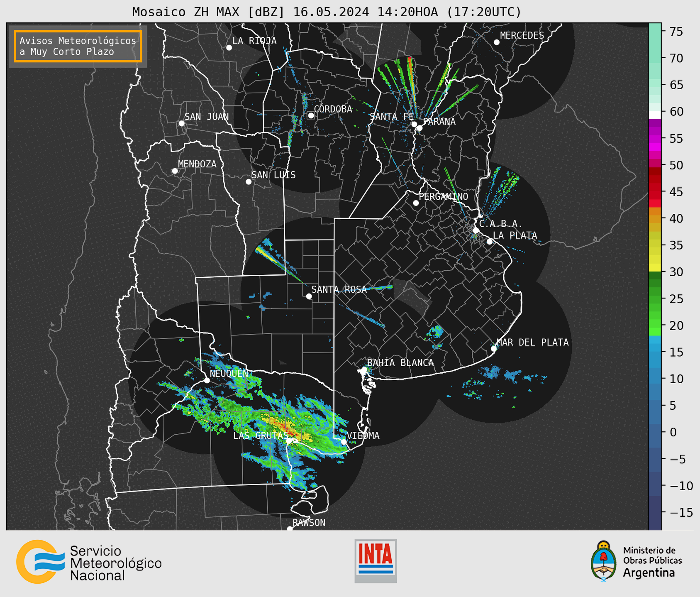Click the BAHÍA BLANCA marker dot

point(364,369)
